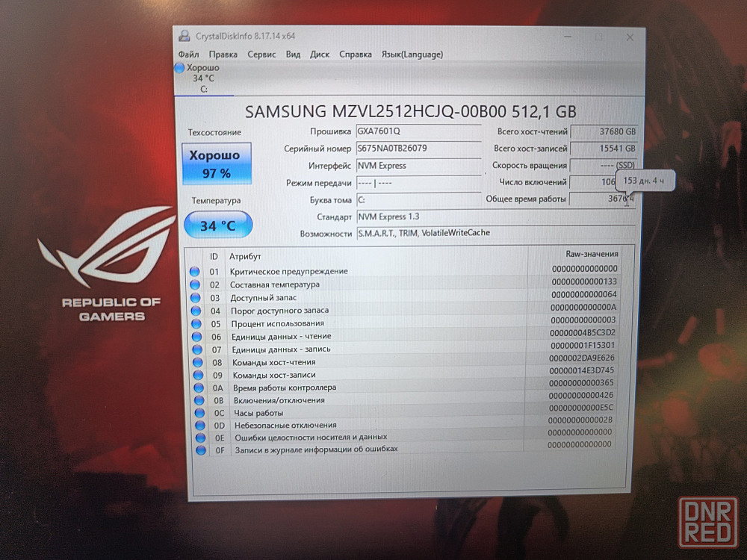The height and width of the screenshot is (560, 747).
Task: Click the blue icon for Ошибки целостности носителя
Action: point(200,438)
